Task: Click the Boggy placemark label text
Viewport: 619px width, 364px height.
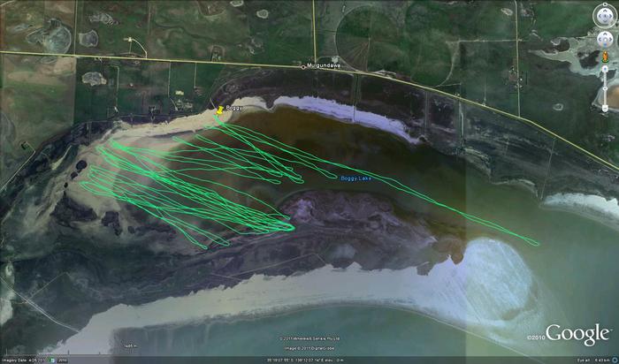Action: click(x=233, y=108)
